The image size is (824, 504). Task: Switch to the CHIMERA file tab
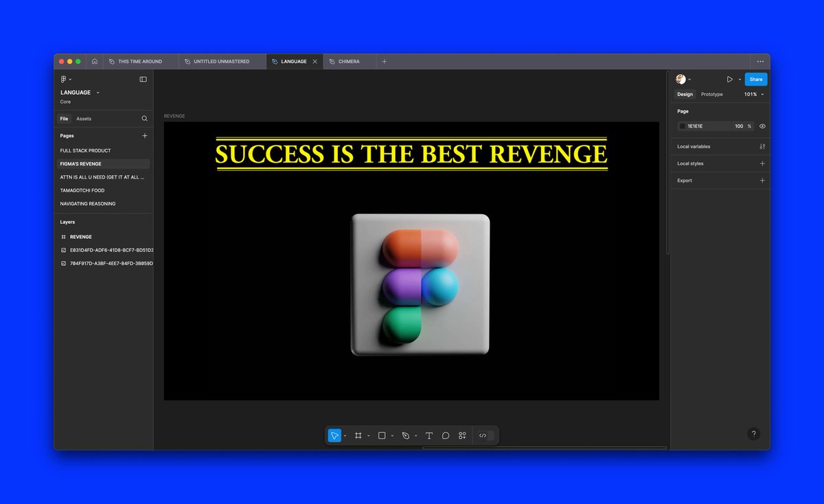348,61
